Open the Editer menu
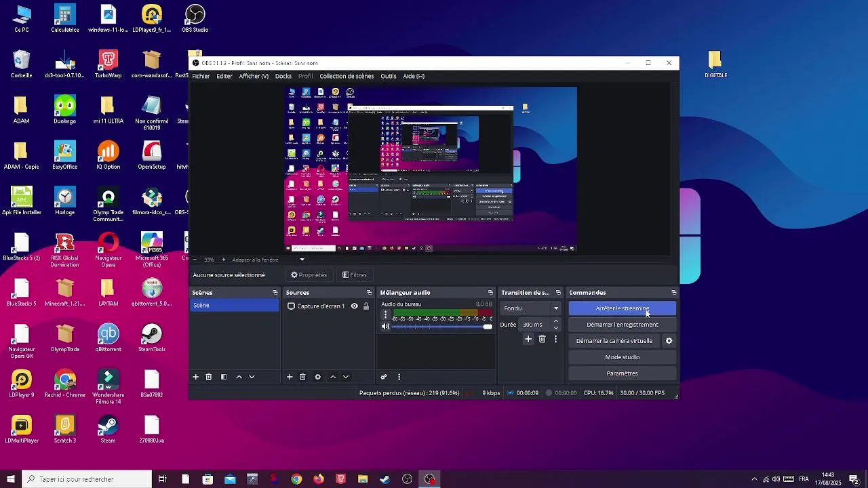The width and height of the screenshot is (868, 488). click(224, 77)
